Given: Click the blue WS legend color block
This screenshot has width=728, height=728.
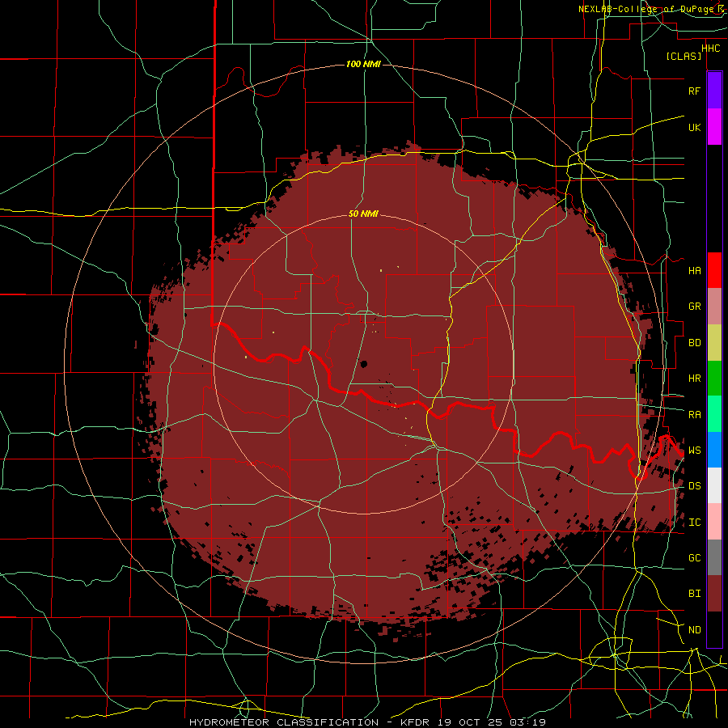Looking at the screenshot, I should 714,450.
